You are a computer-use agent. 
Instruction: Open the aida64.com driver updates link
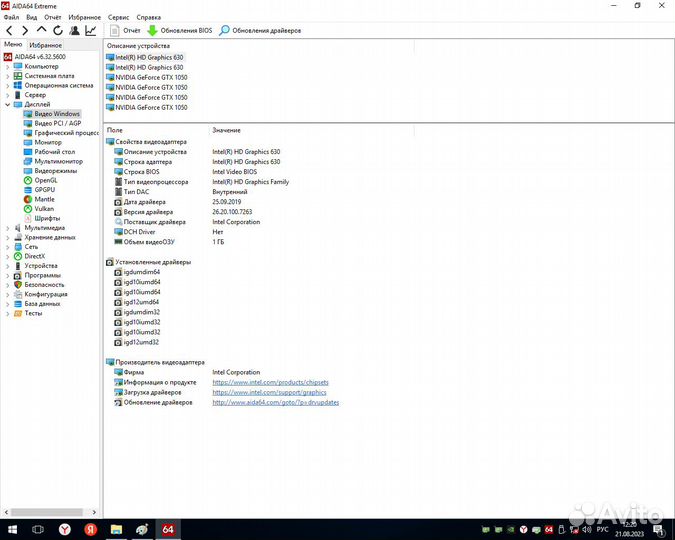[x=275, y=402]
